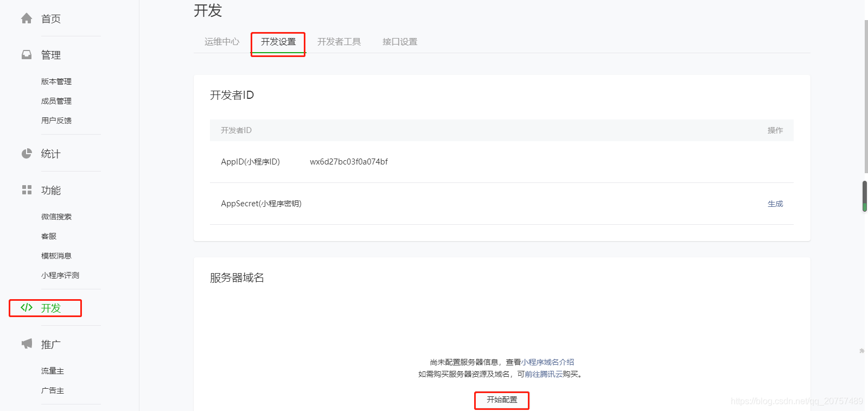Click the 开始配置 button
The height and width of the screenshot is (411, 868).
(x=502, y=400)
